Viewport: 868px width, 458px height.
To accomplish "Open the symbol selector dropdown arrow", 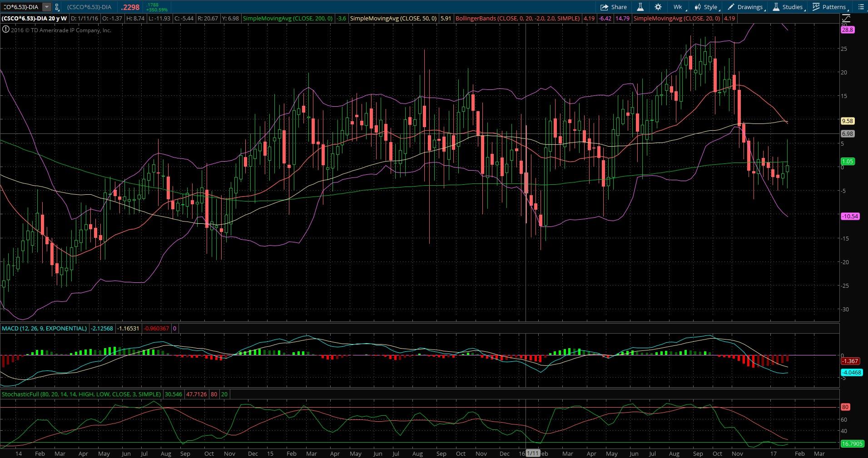I will point(46,7).
